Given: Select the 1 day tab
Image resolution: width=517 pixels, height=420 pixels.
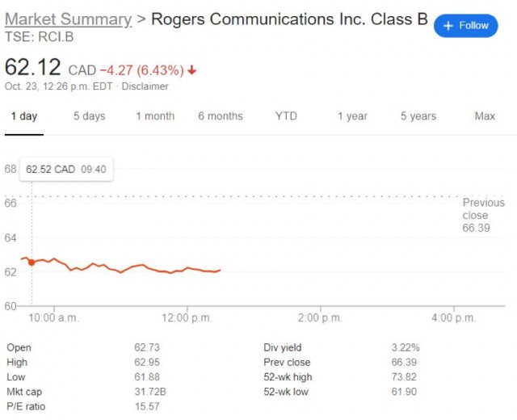Looking at the screenshot, I should pos(23,116).
